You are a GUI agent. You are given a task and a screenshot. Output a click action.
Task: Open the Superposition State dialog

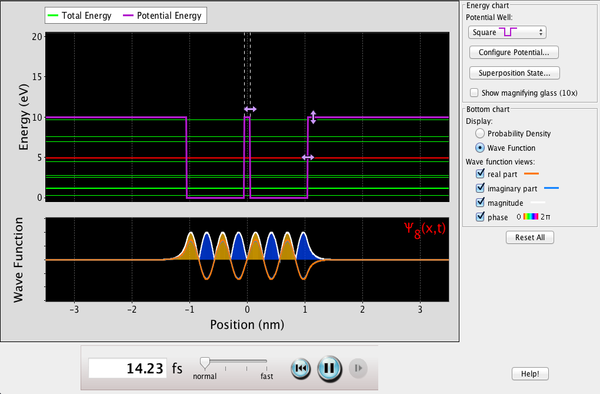click(x=514, y=73)
